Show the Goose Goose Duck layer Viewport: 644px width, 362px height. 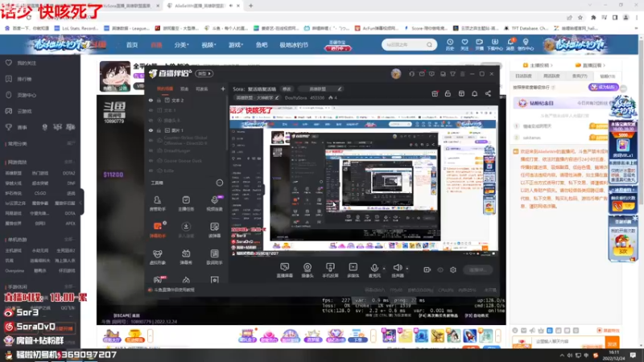point(151,161)
